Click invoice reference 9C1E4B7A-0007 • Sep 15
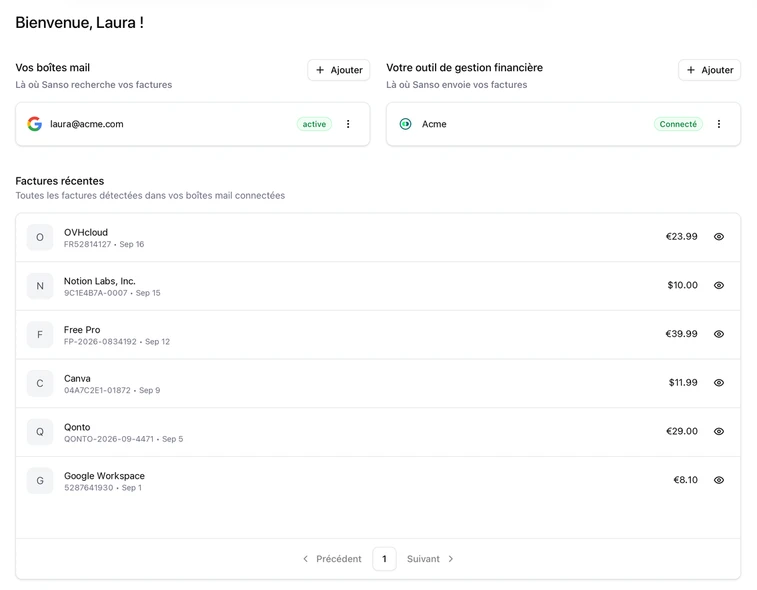This screenshot has height=590, width=757. [x=112, y=293]
